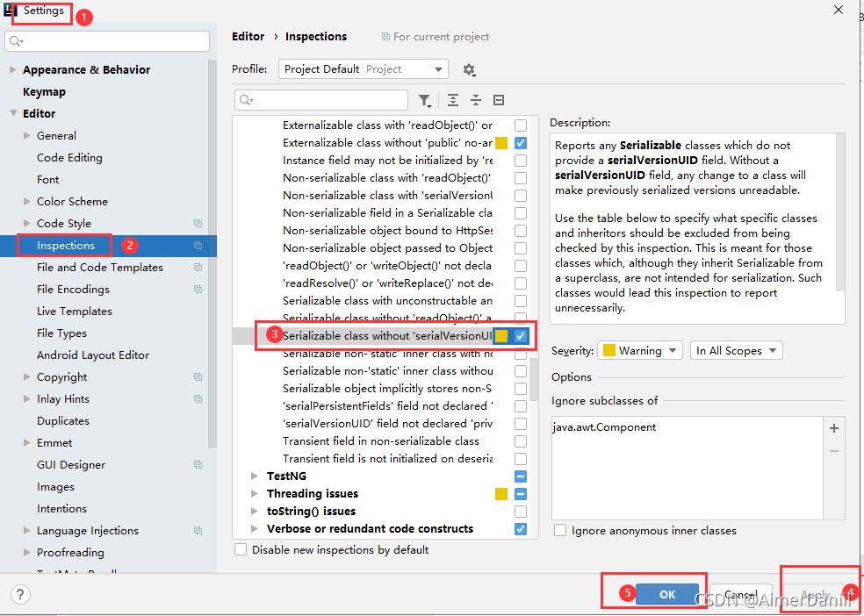Click the OK button

point(667,595)
